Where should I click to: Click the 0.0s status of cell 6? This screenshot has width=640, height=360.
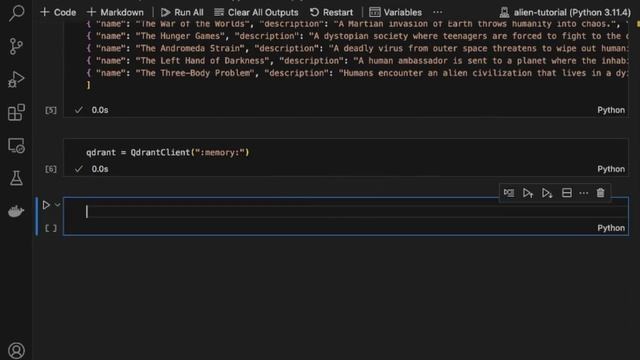[100, 169]
